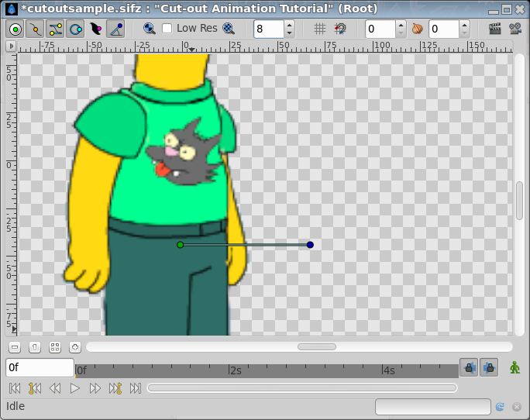This screenshot has width=530, height=420.
Task: Toggle the grid snap icon
Action: [x=340, y=29]
